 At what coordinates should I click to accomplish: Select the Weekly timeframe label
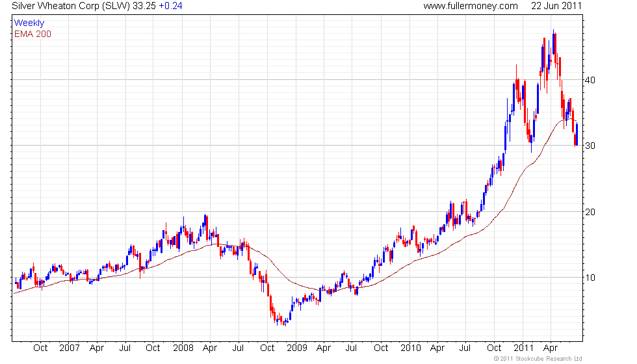[29, 23]
